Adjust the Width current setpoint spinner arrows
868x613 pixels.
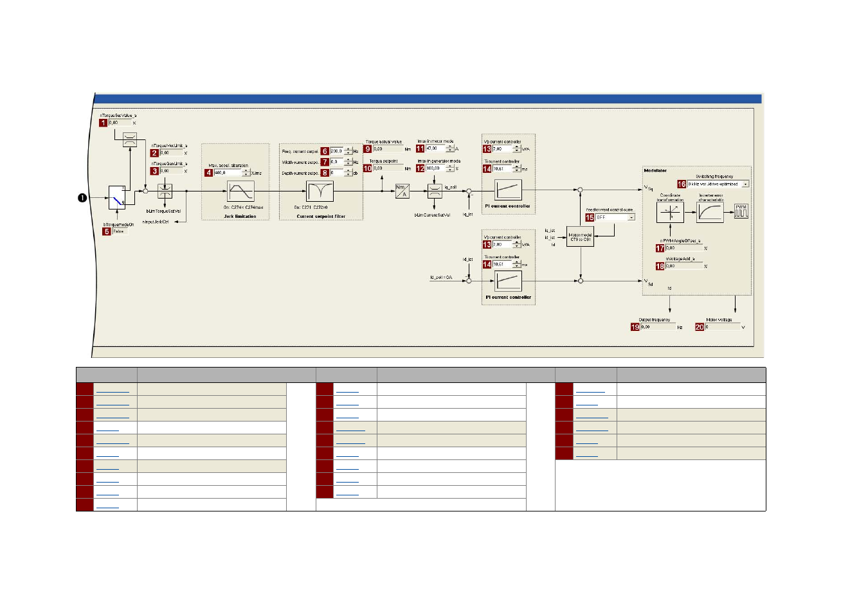pyautogui.click(x=348, y=163)
